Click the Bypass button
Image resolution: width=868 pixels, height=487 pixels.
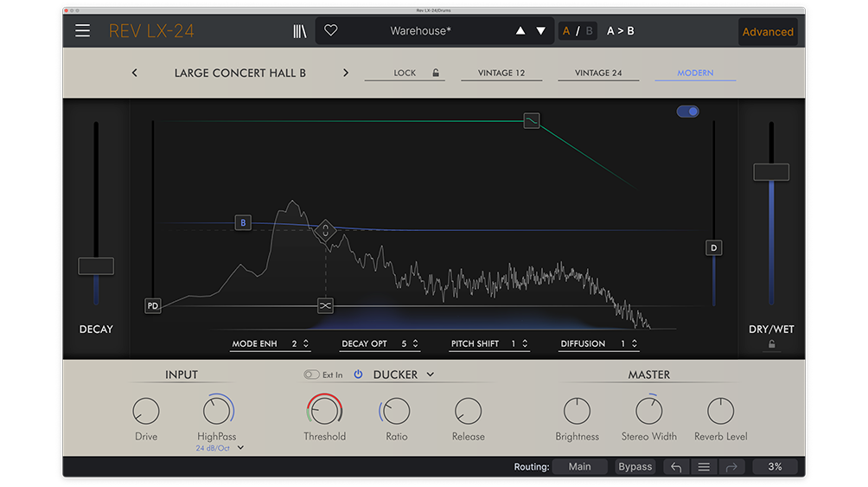(635, 466)
